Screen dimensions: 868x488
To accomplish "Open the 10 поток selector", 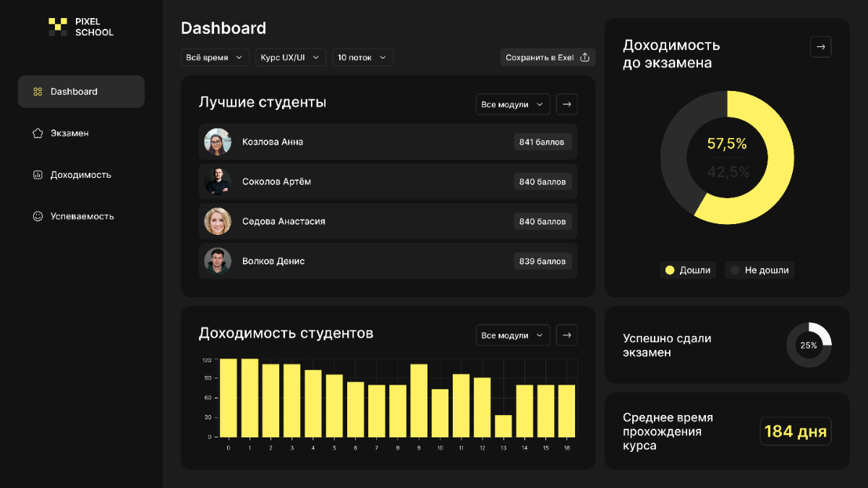I will [362, 56].
